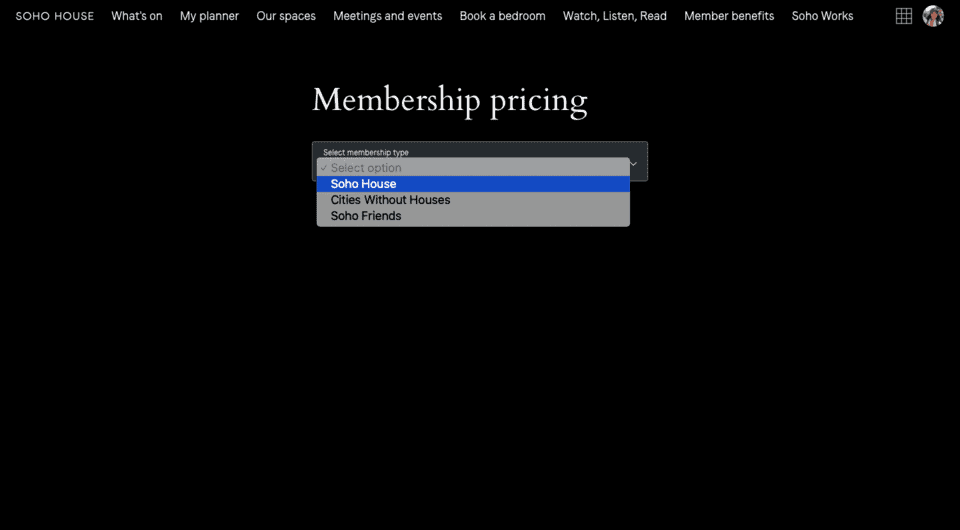Go to My planner

click(x=209, y=16)
